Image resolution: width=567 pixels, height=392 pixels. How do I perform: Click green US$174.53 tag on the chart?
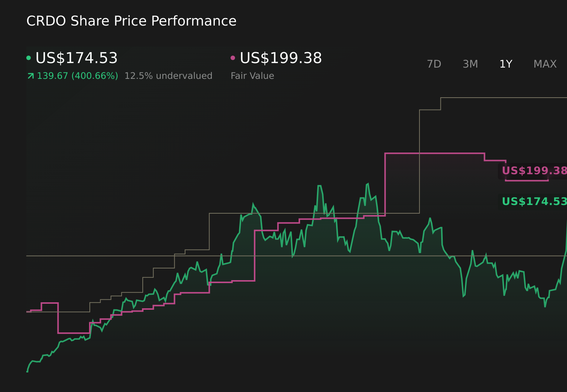[533, 202]
